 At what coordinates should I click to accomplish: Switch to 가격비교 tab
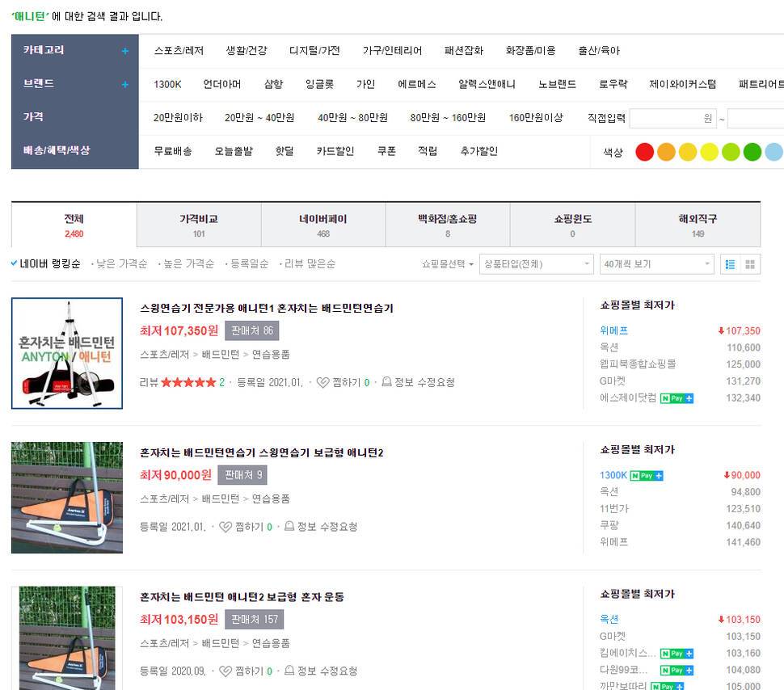tap(199, 225)
